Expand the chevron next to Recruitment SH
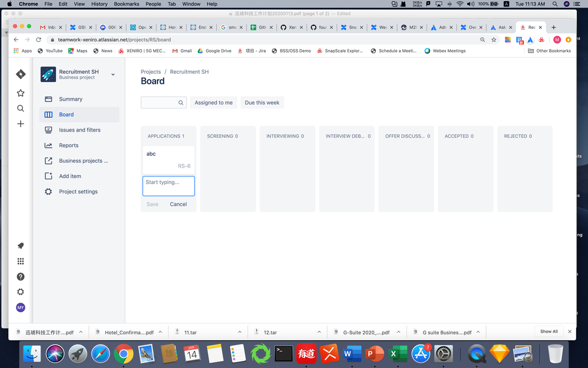 coord(112,74)
